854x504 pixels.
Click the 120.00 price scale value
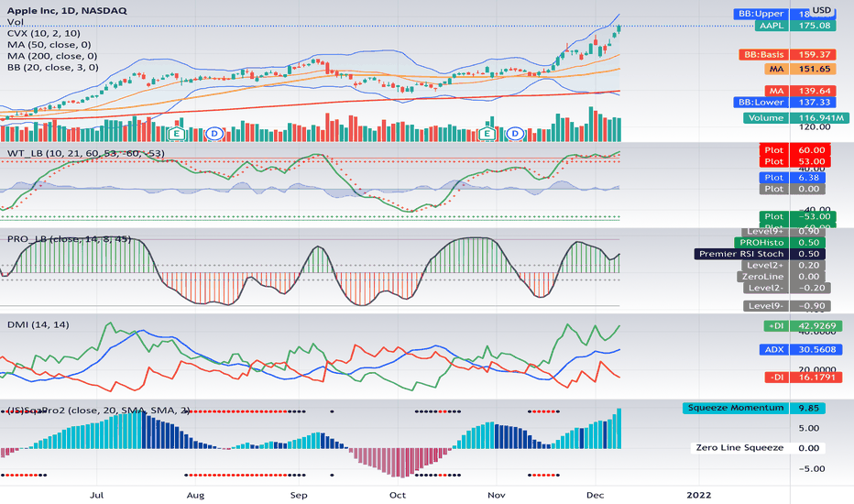(815, 127)
